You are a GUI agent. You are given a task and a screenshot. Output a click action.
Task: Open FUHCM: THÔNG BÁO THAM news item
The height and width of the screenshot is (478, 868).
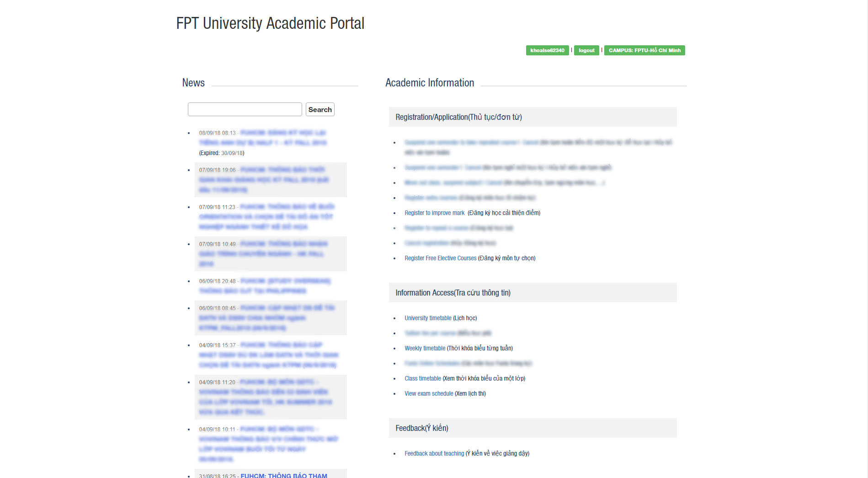click(284, 475)
